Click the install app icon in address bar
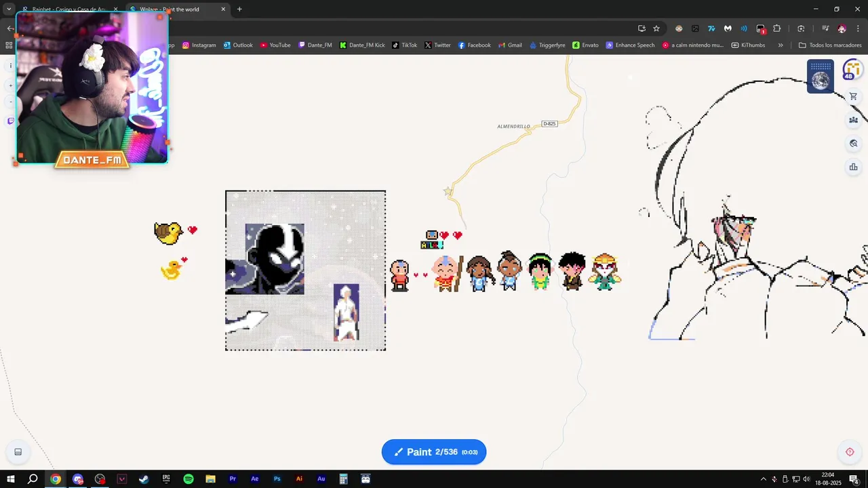This screenshot has width=868, height=488. point(642,28)
